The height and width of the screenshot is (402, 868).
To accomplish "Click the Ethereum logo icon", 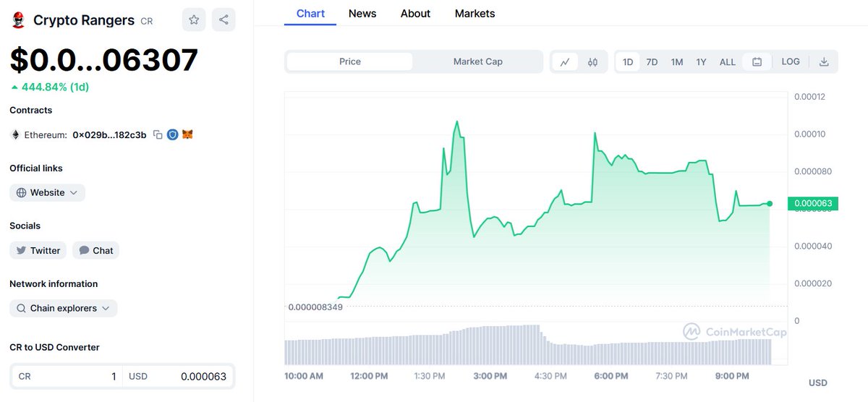I will click(x=14, y=134).
